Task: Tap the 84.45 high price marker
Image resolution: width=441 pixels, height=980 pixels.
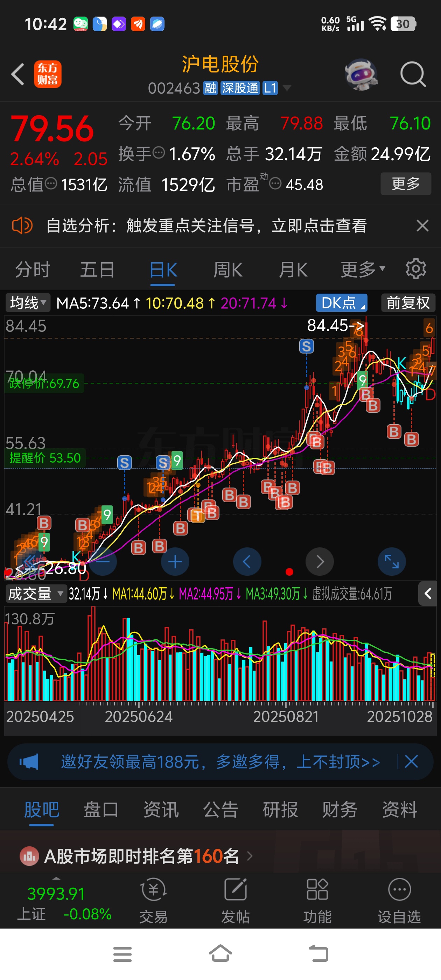Action: tap(335, 325)
